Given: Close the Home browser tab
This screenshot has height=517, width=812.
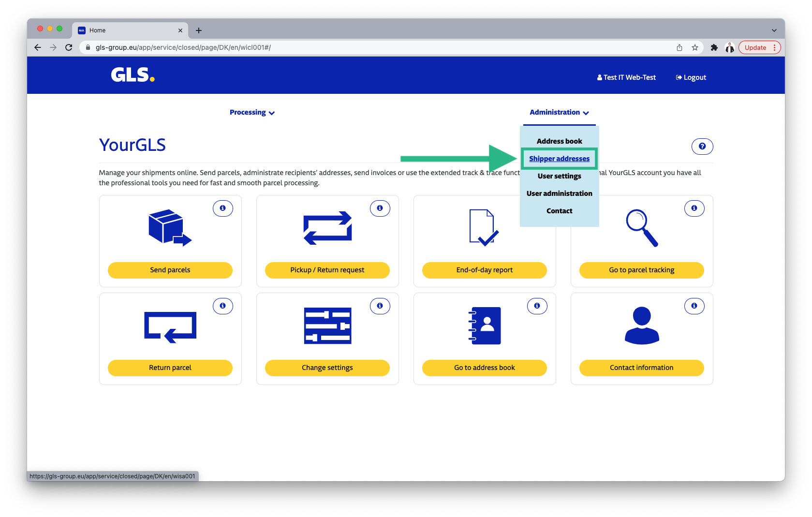Looking at the screenshot, I should coord(180,30).
